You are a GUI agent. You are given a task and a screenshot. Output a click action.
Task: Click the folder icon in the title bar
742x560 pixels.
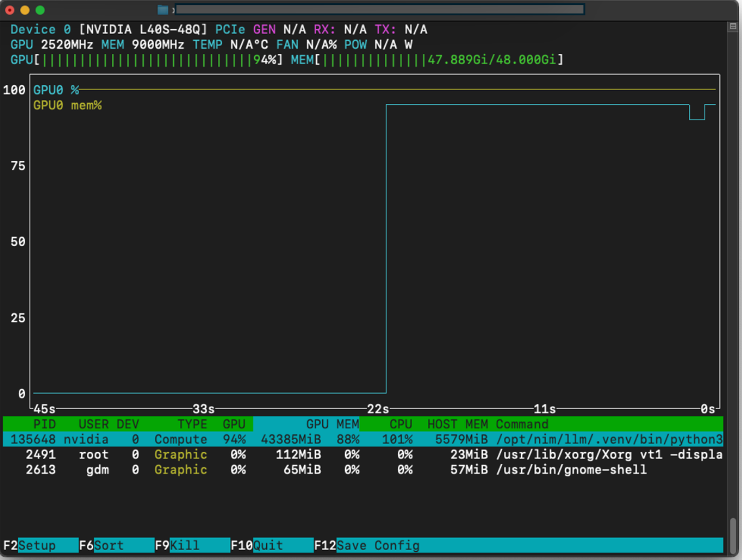click(162, 9)
